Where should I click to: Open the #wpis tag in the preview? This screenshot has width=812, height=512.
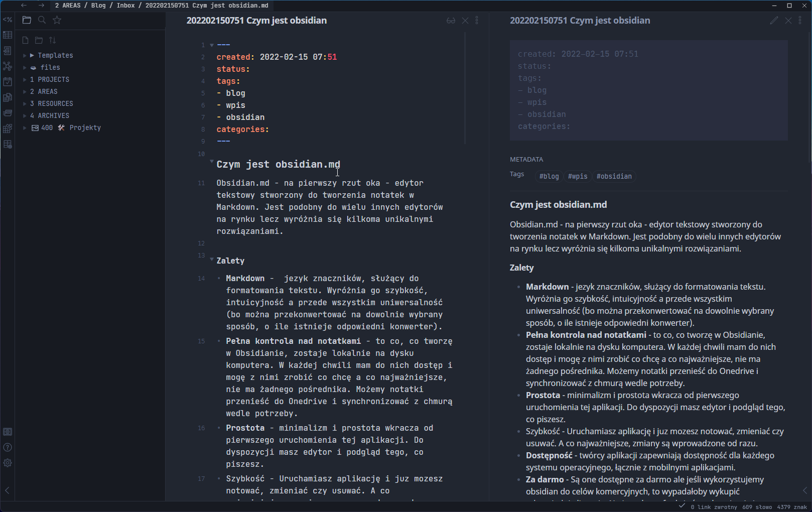point(578,177)
